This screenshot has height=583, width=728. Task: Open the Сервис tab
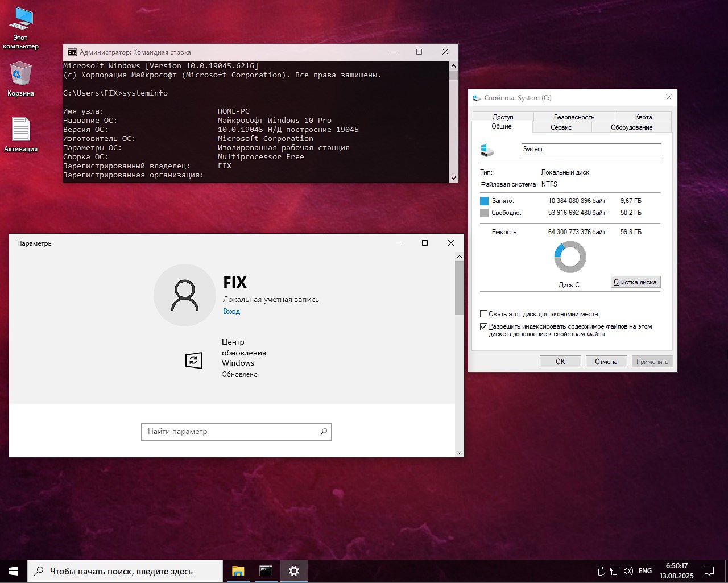[x=561, y=127]
